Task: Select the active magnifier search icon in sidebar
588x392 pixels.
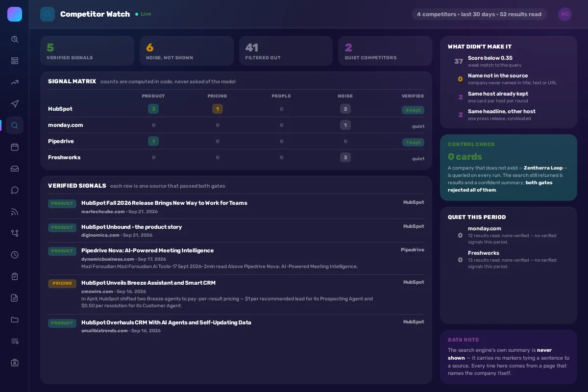Action: 15,125
